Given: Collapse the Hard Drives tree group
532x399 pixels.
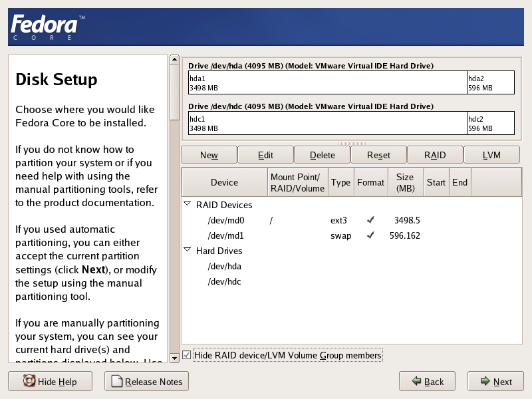Looking at the screenshot, I should pos(188,250).
